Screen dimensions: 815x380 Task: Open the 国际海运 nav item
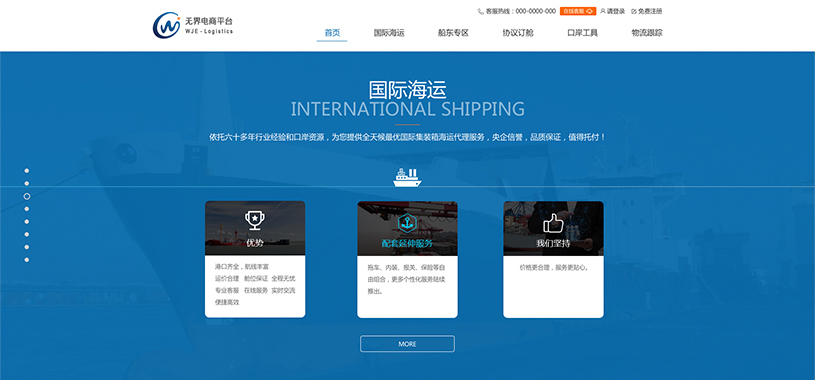point(389,33)
